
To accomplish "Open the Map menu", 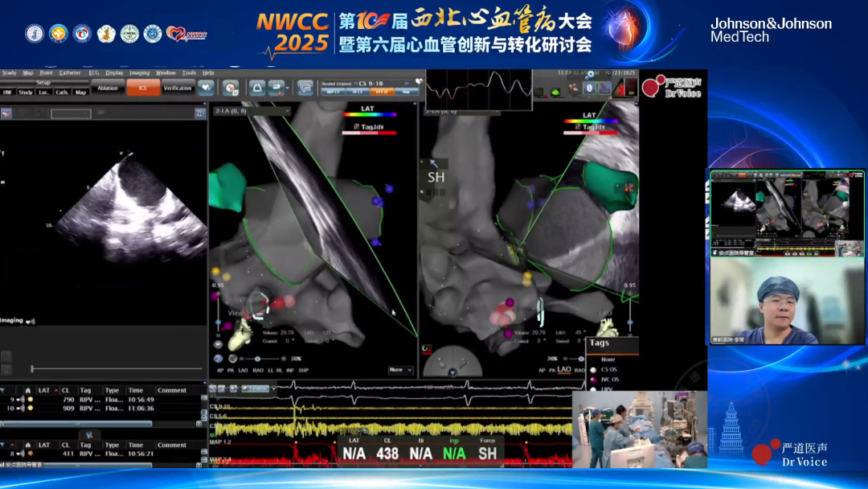I will [27, 72].
